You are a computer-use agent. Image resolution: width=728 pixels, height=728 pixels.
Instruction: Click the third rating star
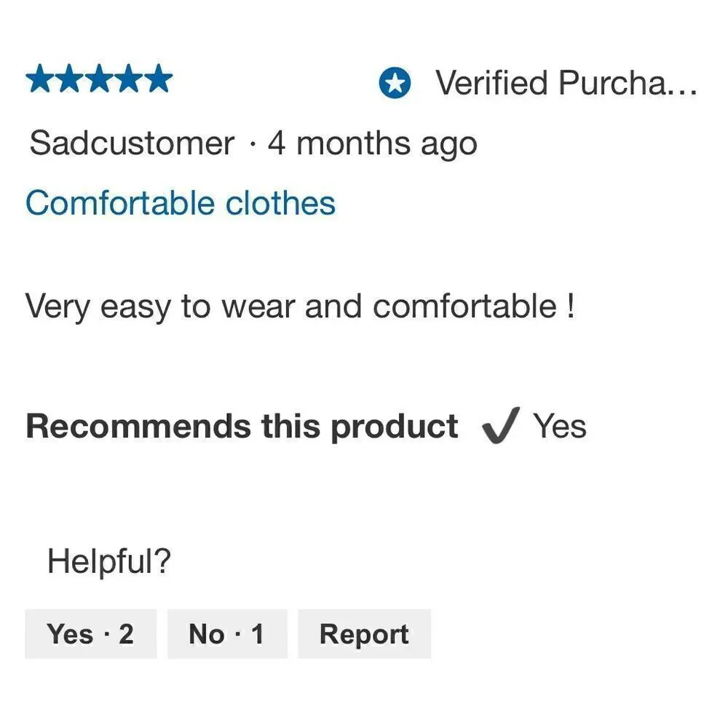coord(99,79)
